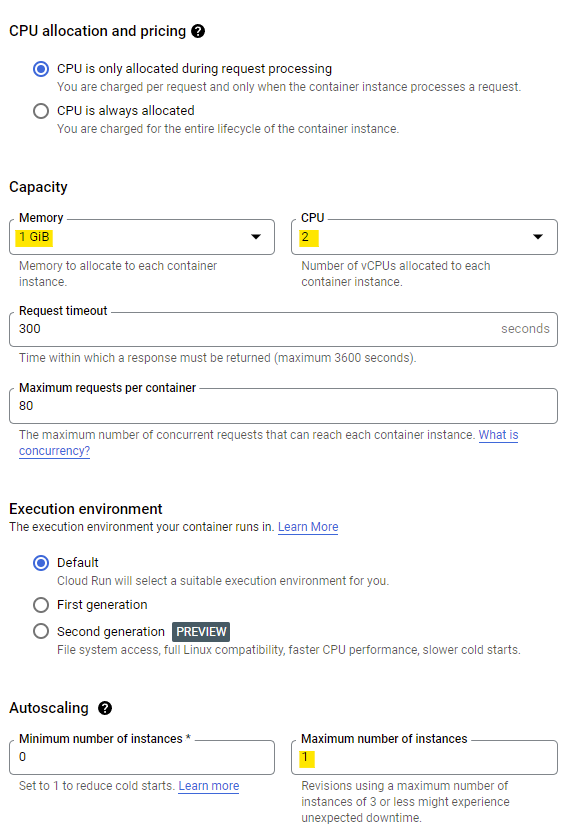Open Learn more link about cold starts
This screenshot has height=839, width=584.
209,786
